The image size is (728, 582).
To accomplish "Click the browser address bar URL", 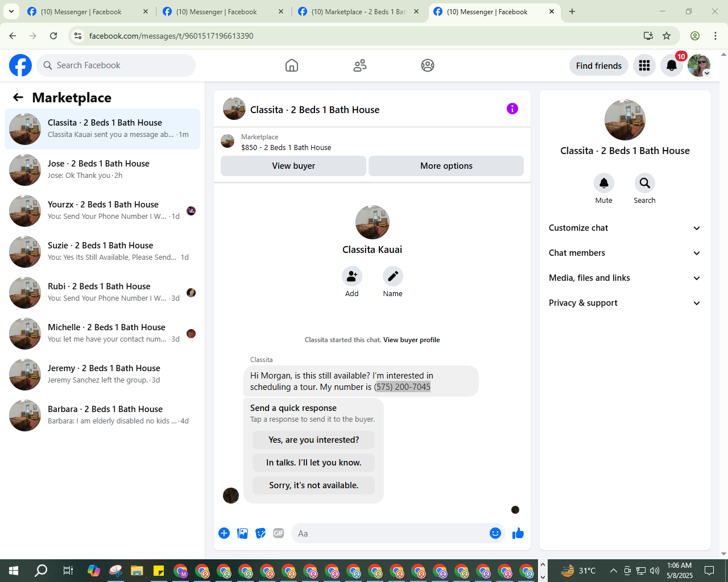I will pyautogui.click(x=171, y=36).
